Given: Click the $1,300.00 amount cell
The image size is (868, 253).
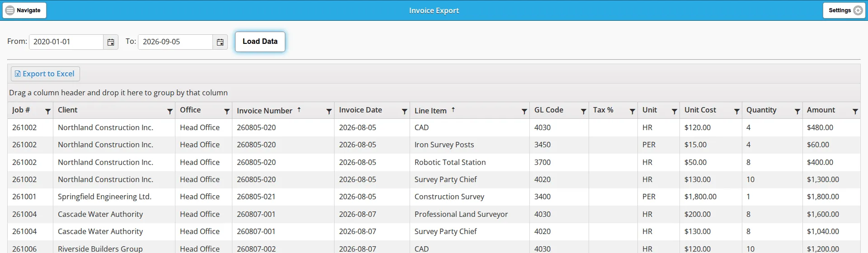Looking at the screenshot, I should pos(831,180).
